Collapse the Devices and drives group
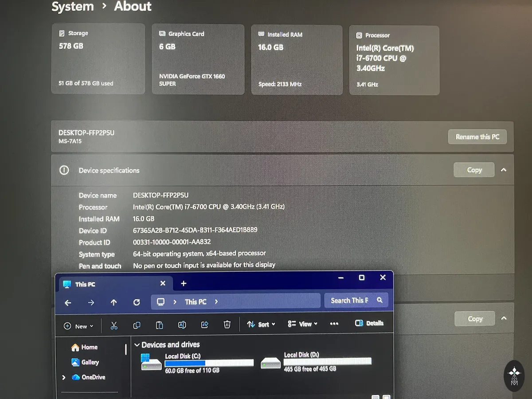This screenshot has width=532, height=399. pyautogui.click(x=137, y=345)
